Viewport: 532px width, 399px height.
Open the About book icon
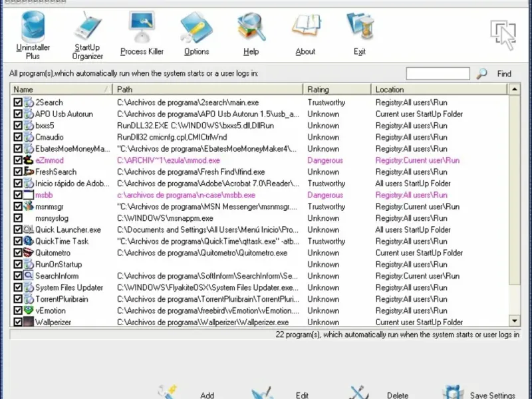click(306, 26)
